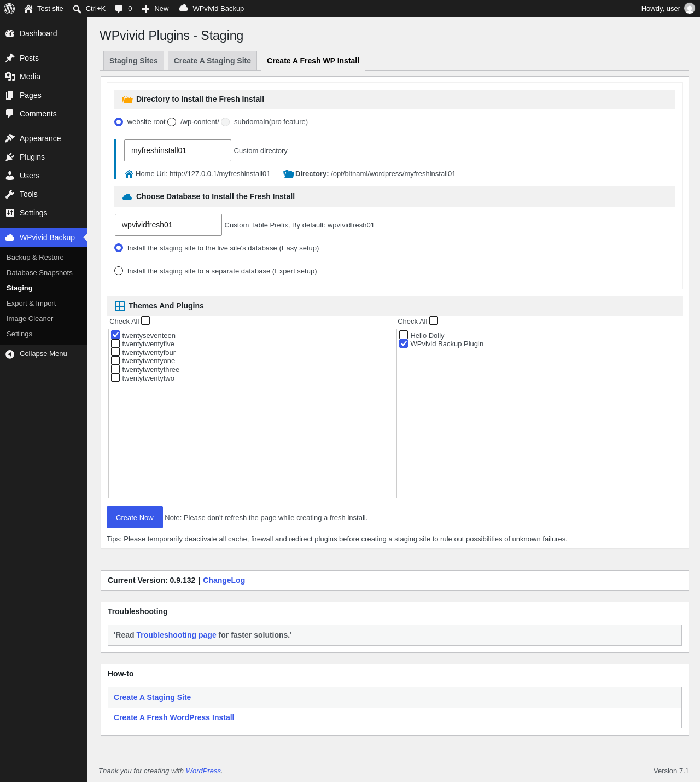Click the search magnifier icon Ctrl+K
Screen dimensions: 700x782
point(77,9)
